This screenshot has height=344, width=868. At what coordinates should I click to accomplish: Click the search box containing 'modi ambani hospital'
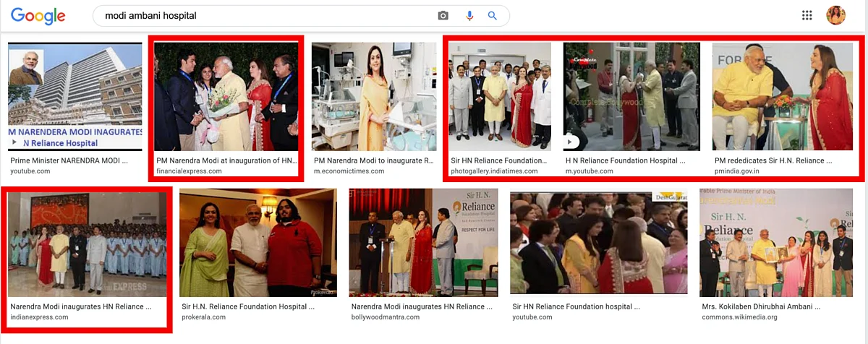pos(301,16)
